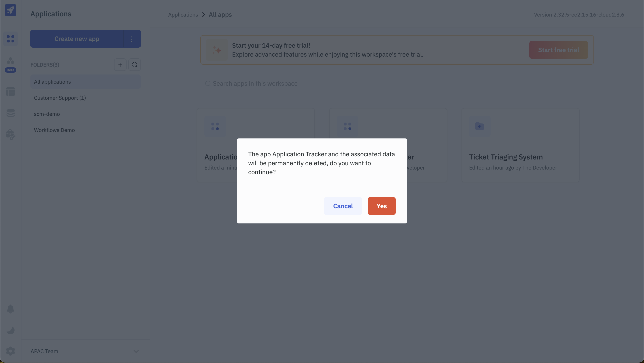
Task: Select the Customer Support (1) folder
Action: coord(85,98)
